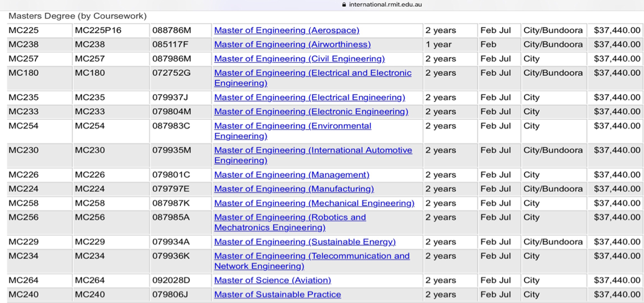The image size is (644, 303).
Task: Open Master of Sustainable Practice link
Action: tap(277, 295)
